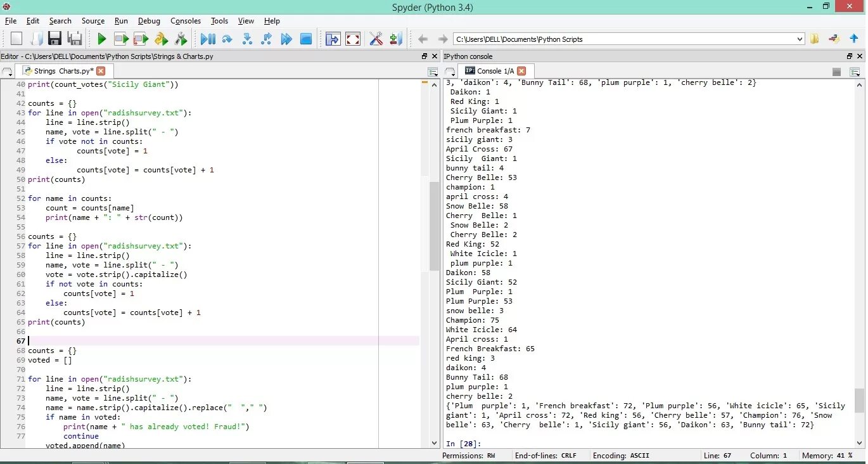Open the Search menu
This screenshot has height=464, width=868.
coord(60,21)
